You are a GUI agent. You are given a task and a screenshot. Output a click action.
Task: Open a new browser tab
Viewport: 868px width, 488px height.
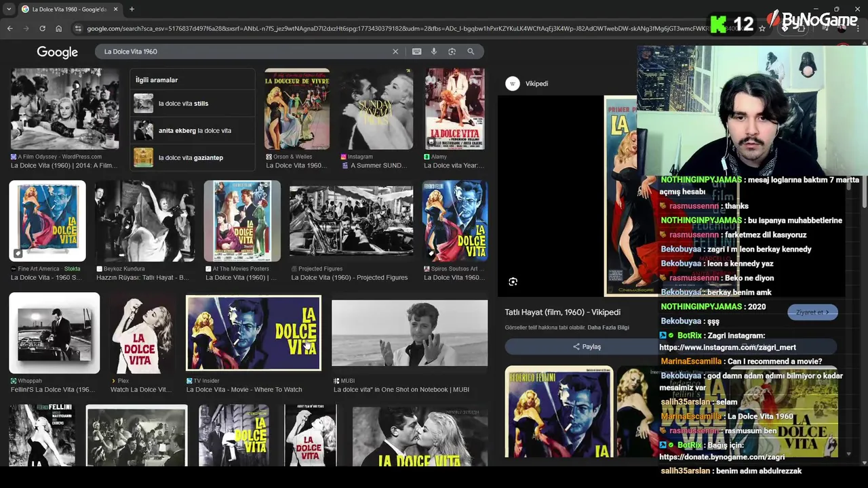tap(132, 9)
